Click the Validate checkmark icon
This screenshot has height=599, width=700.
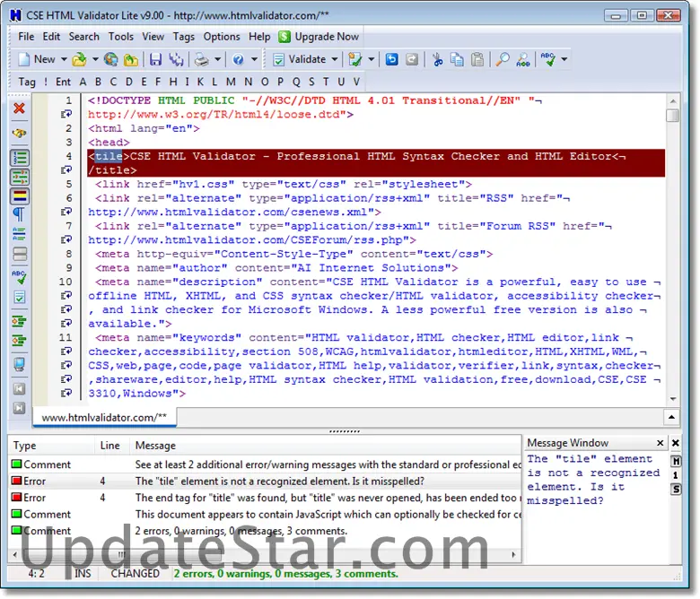(278, 59)
